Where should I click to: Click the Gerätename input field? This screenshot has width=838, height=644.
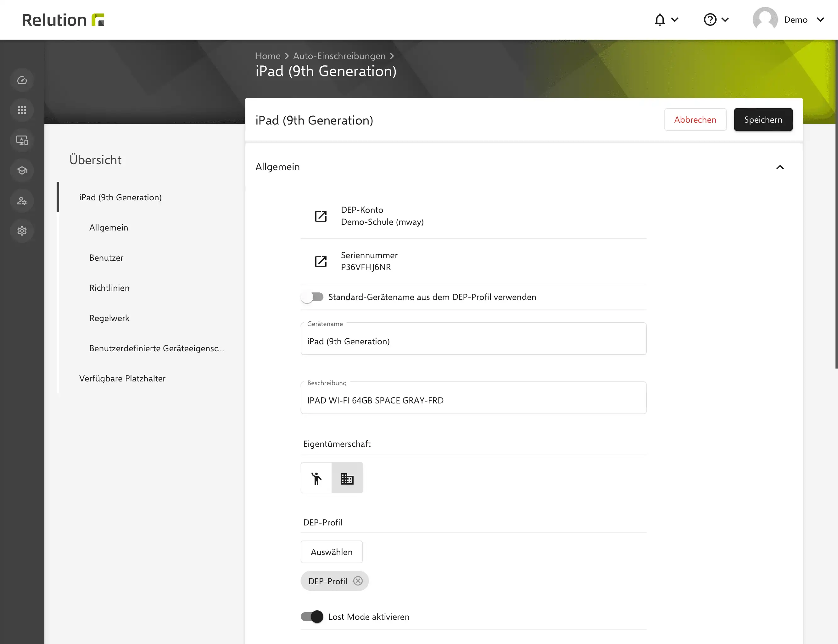tap(474, 339)
